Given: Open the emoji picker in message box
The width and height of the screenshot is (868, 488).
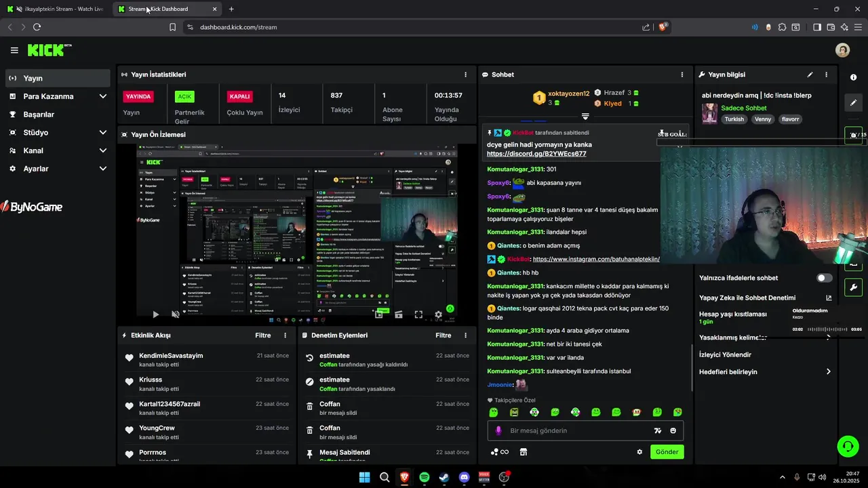Looking at the screenshot, I should tap(673, 430).
